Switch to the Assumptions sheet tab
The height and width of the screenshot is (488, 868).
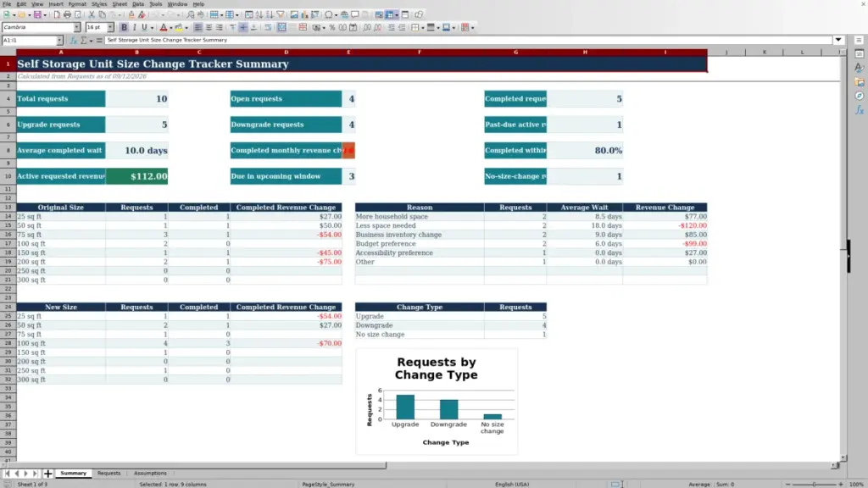(150, 473)
